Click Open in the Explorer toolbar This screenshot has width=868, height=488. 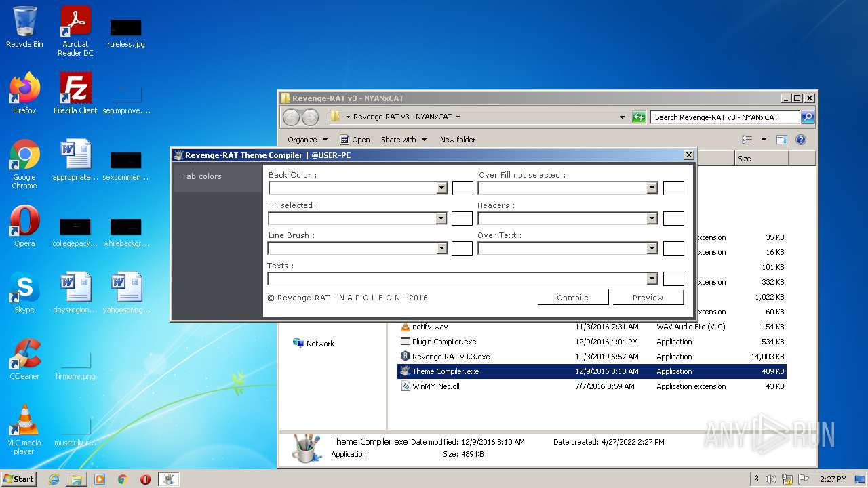click(x=355, y=140)
